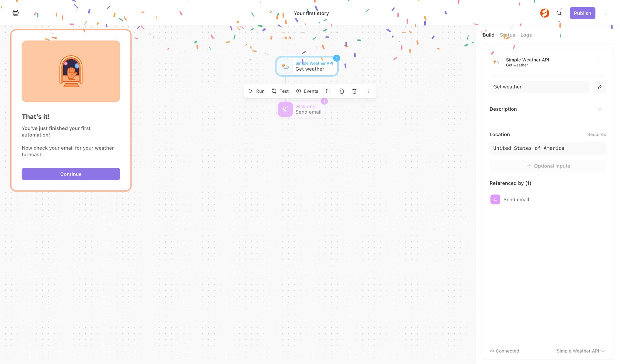620x364 pixels.
Task: Open the hamburger menu at top left
Action: pos(15,13)
